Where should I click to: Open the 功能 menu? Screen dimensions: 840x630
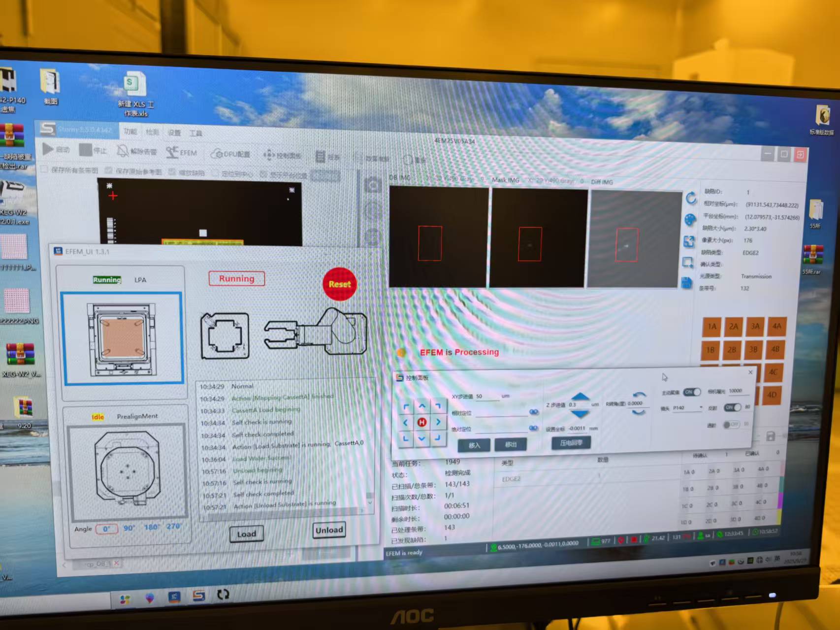click(x=130, y=132)
